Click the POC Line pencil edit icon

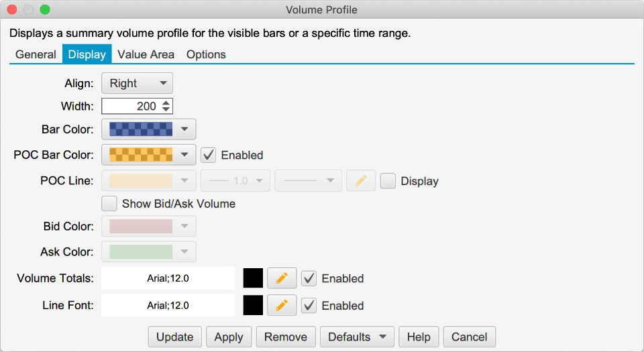pos(361,181)
